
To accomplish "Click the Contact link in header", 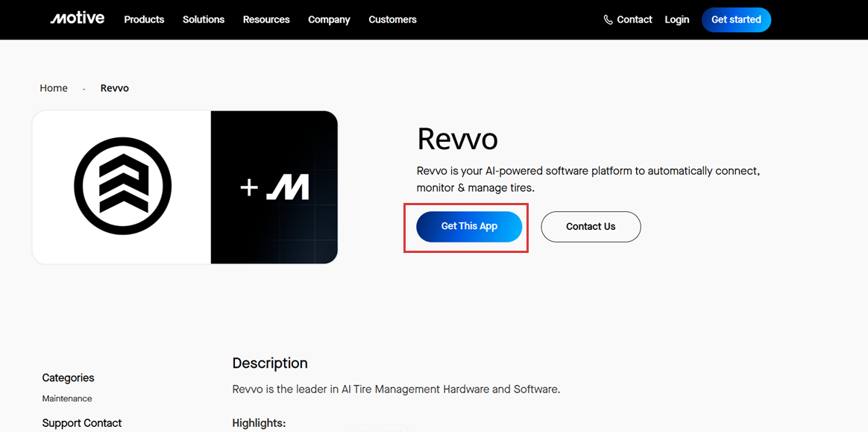I will tap(635, 19).
